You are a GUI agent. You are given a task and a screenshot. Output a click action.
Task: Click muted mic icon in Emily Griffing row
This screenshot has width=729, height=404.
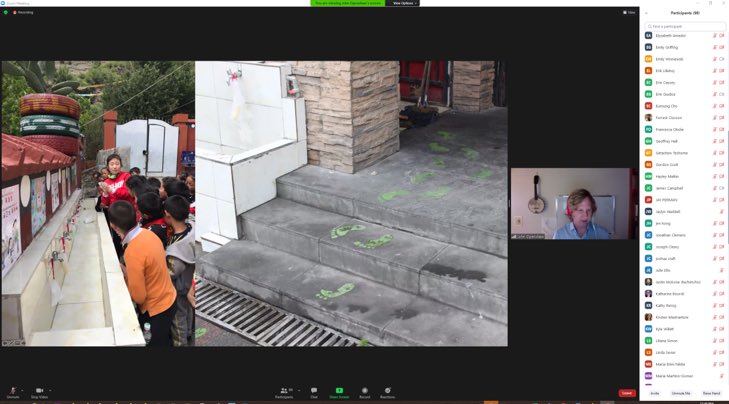(715, 47)
